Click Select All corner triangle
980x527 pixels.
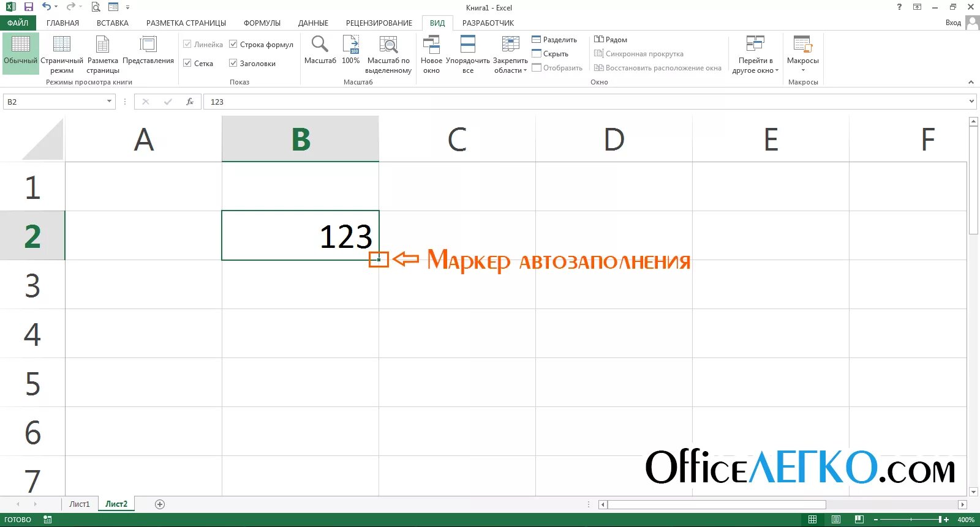43,140
